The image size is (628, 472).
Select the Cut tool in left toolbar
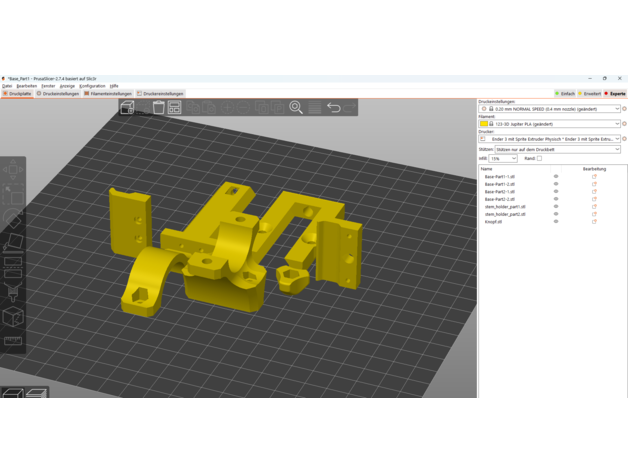tap(13, 266)
